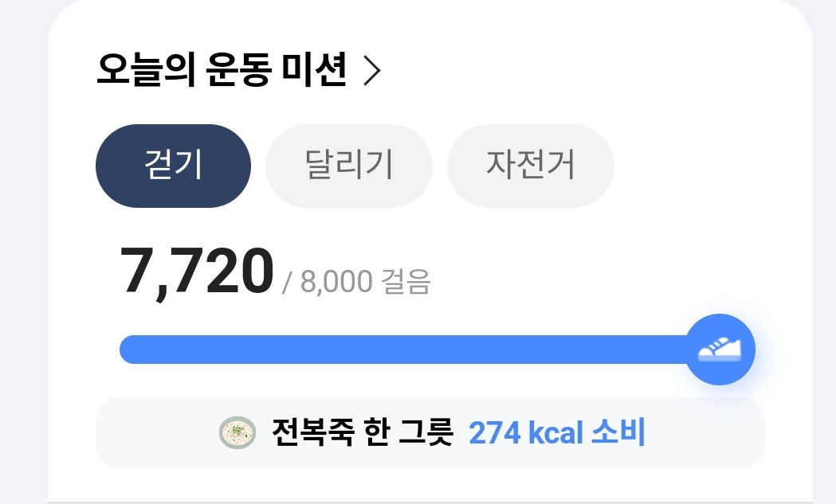
Task: Open the 오늘의 운동 미션 heading
Action: pyautogui.click(x=222, y=72)
